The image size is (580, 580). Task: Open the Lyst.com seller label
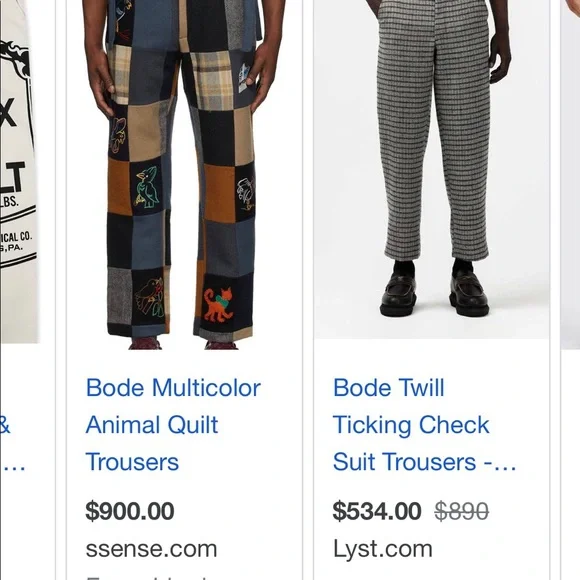click(382, 549)
